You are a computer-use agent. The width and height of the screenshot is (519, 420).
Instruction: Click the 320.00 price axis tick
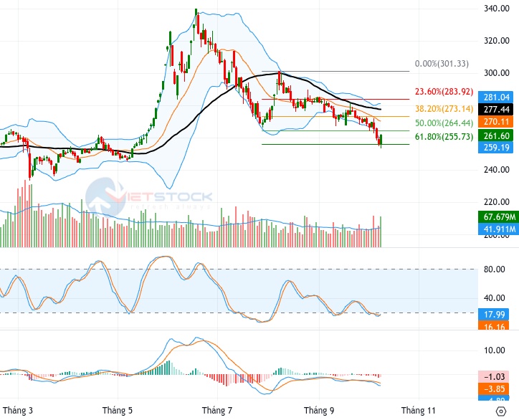(497, 41)
